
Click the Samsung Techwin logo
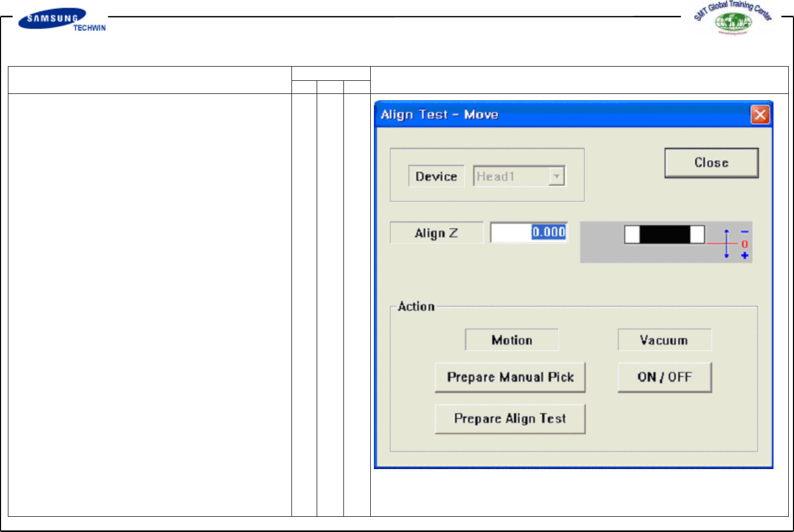coord(62,20)
